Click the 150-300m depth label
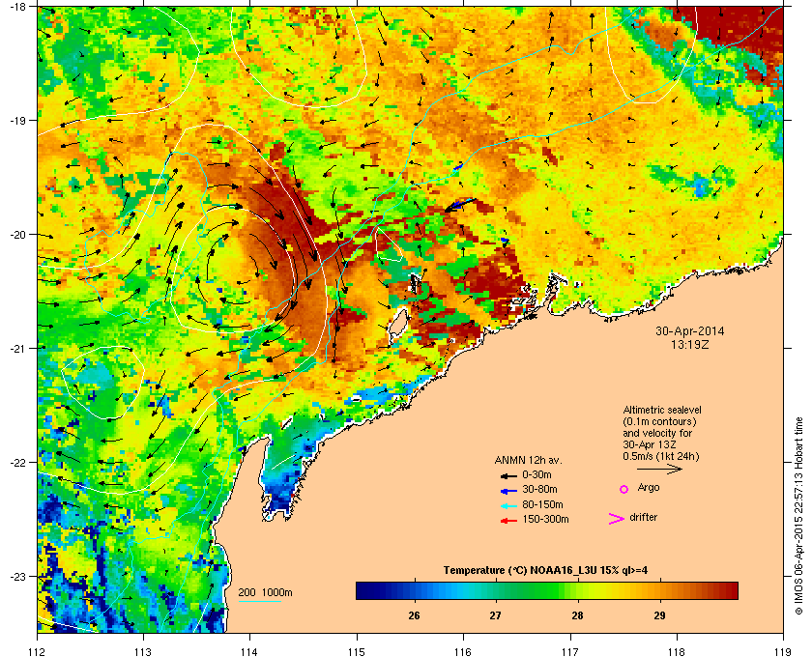The height and width of the screenshot is (657, 812). click(546, 519)
